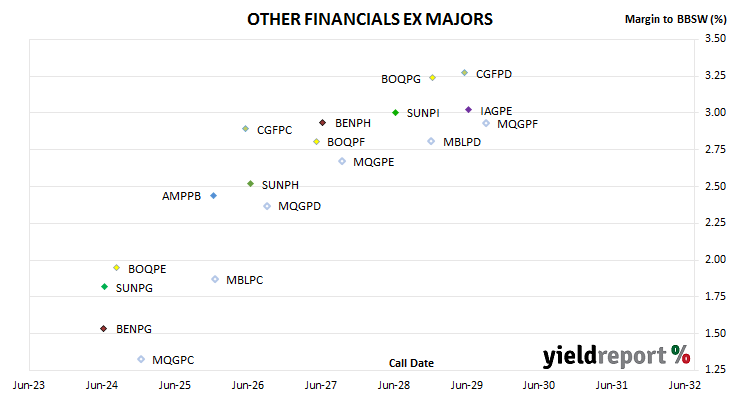Click the dark red BENPH marker

[323, 123]
